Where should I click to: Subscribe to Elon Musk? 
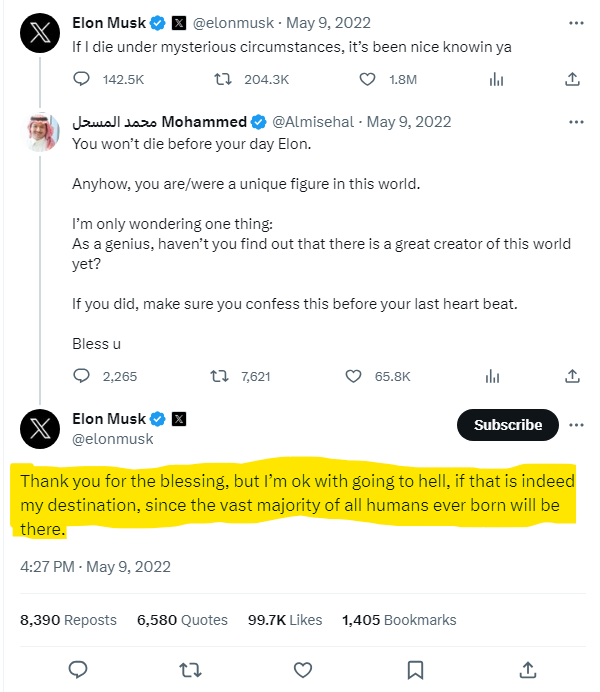(507, 425)
